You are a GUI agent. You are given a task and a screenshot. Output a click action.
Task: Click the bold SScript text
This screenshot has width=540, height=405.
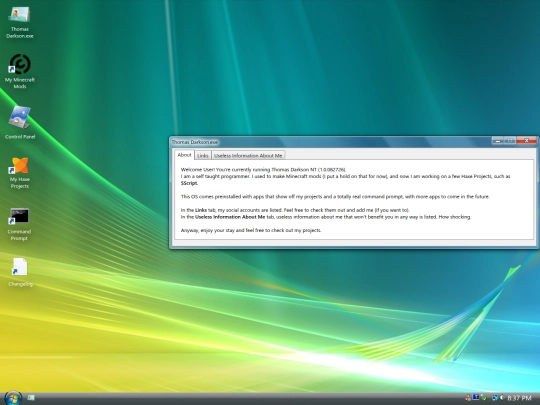point(189,183)
